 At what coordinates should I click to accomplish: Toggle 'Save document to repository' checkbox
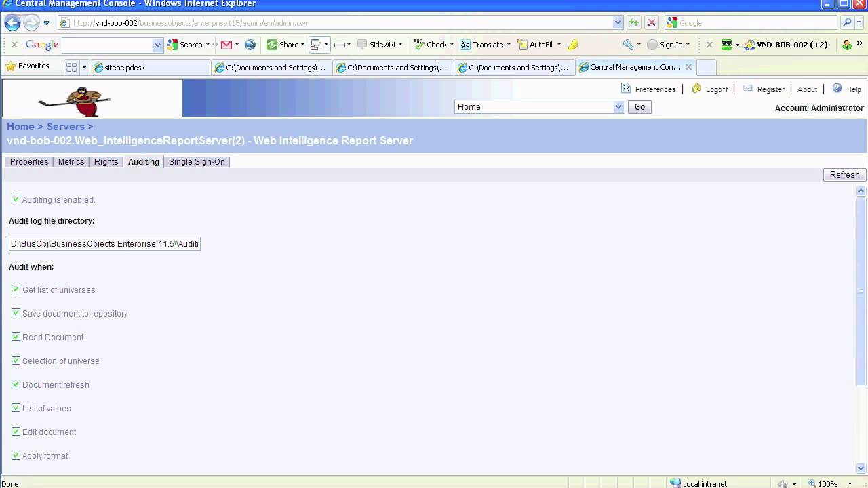[x=16, y=313]
